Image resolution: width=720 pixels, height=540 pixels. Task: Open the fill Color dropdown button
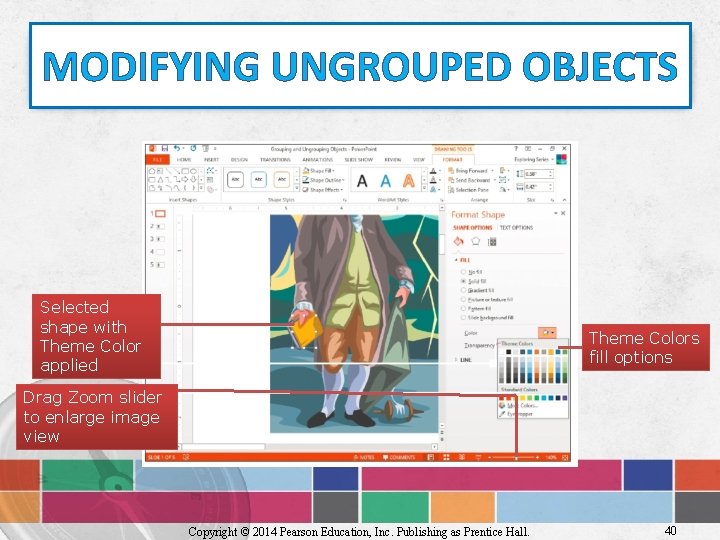click(x=547, y=332)
